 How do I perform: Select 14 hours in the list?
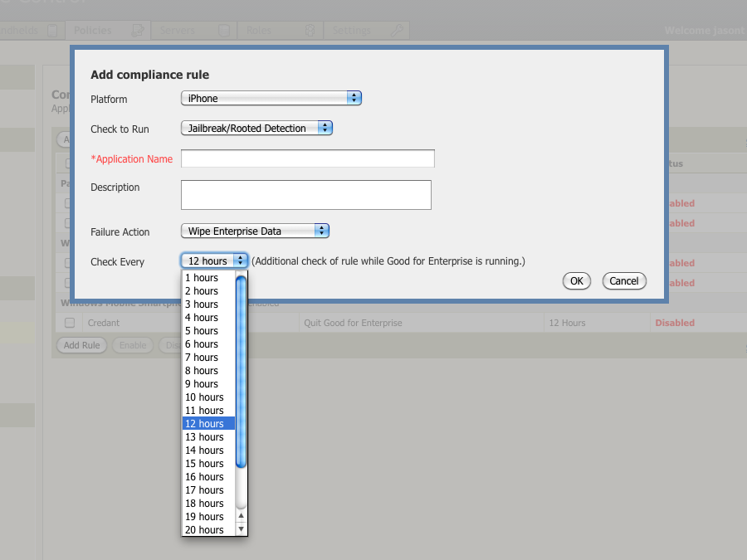coord(208,450)
